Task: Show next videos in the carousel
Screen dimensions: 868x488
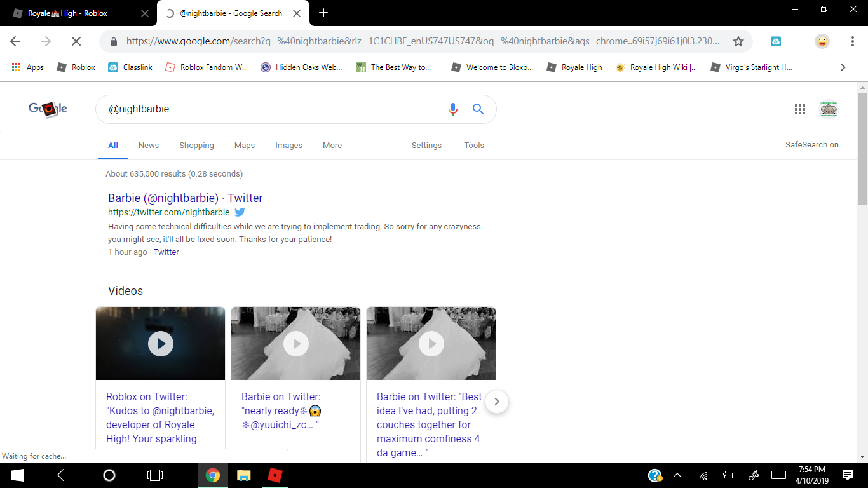Action: 497,402
